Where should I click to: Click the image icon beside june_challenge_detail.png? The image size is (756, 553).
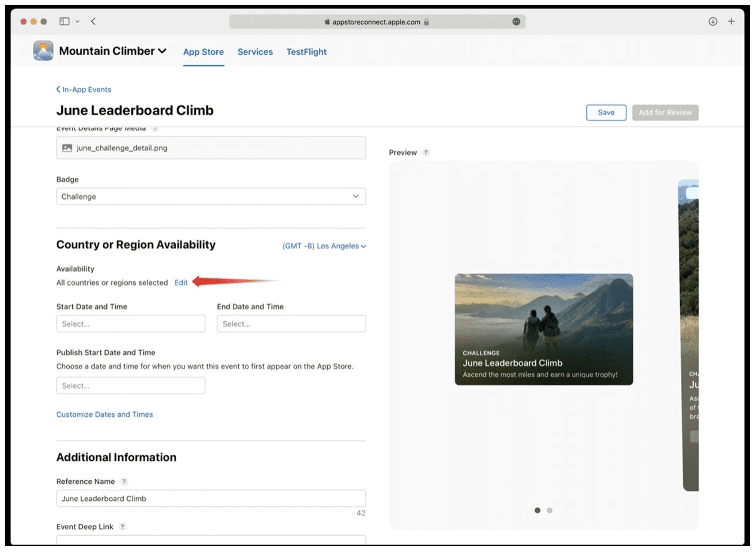66,147
